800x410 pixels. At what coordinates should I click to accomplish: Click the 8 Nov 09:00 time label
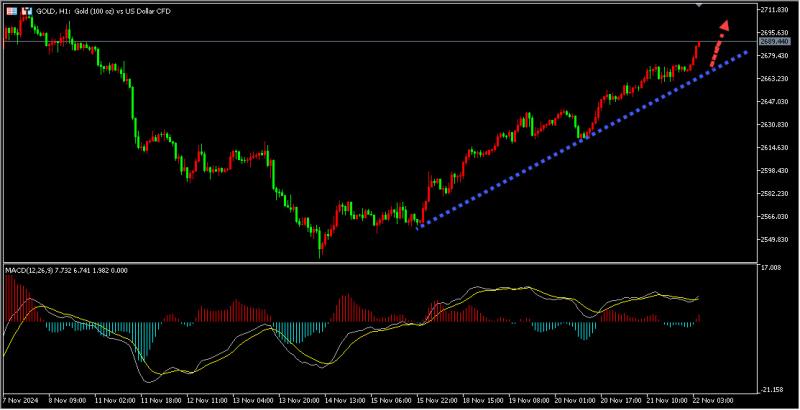pos(66,399)
